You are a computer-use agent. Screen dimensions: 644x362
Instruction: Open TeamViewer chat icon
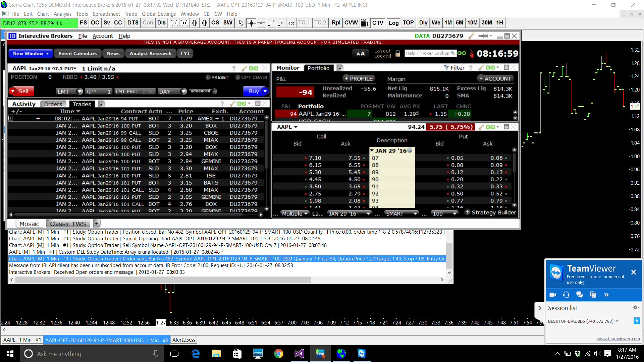coord(579,295)
